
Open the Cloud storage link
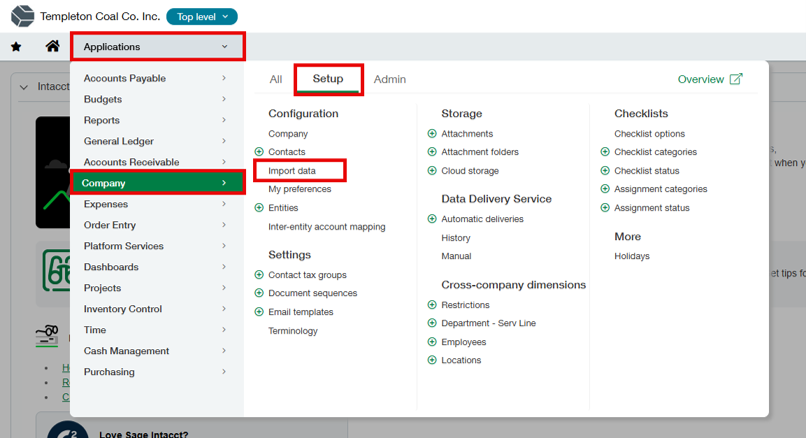tap(470, 171)
